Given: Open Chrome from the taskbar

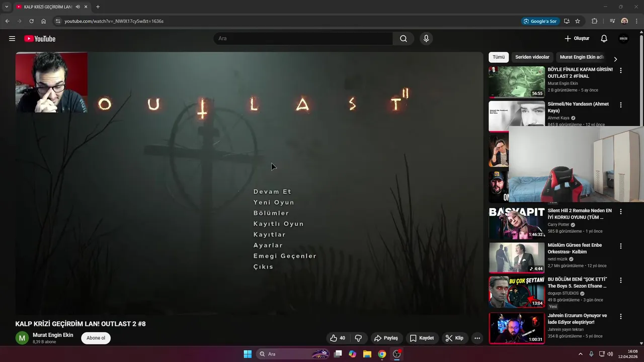Looking at the screenshot, I should click(x=382, y=354).
